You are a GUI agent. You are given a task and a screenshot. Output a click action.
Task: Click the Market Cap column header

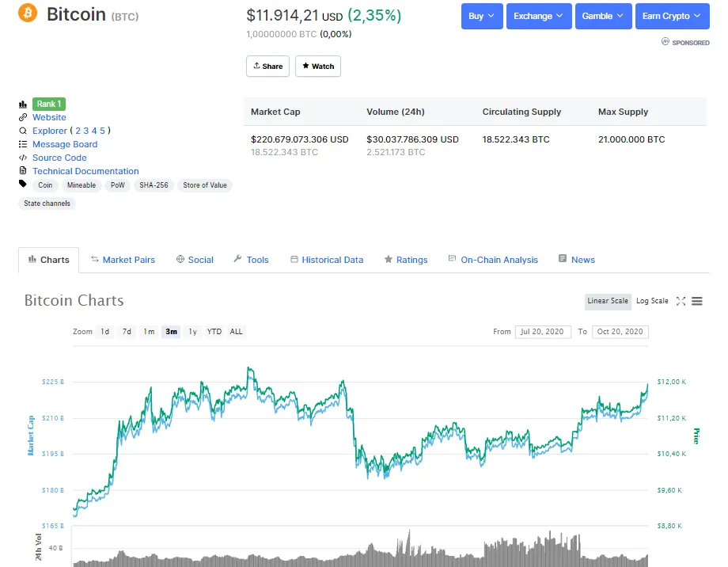pyautogui.click(x=275, y=112)
